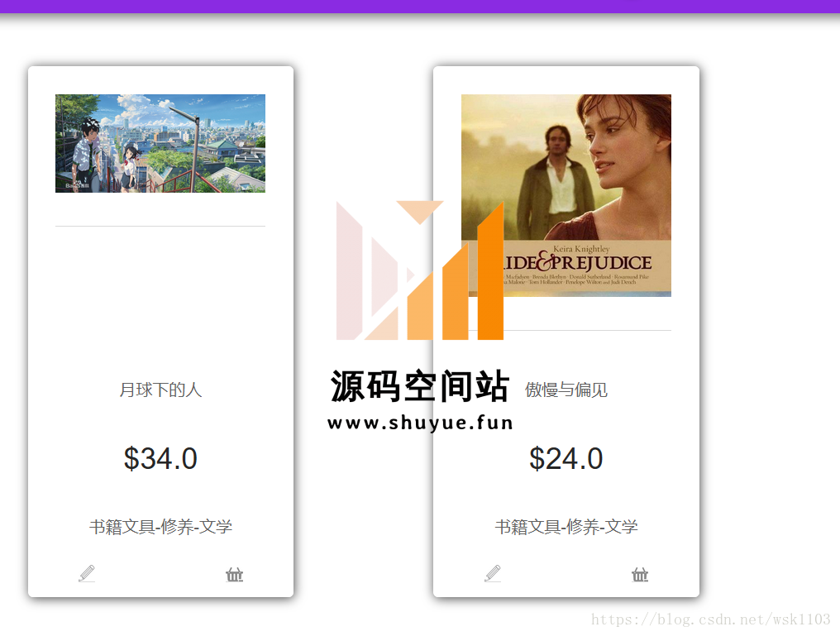Click the blog.csdn.net watermark URL
840x636 pixels.
(x=710, y=619)
